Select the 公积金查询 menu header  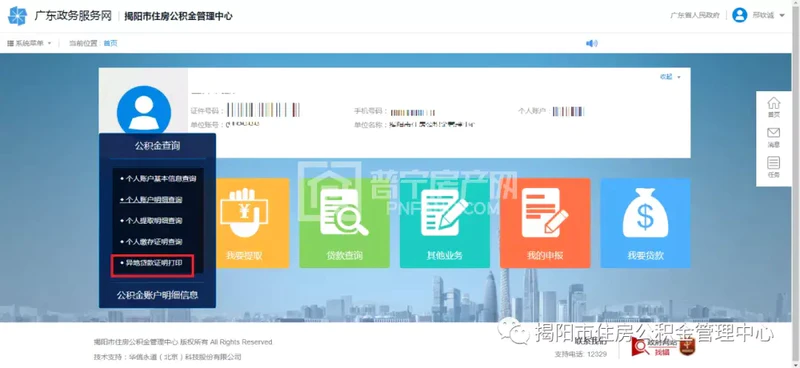(x=157, y=146)
